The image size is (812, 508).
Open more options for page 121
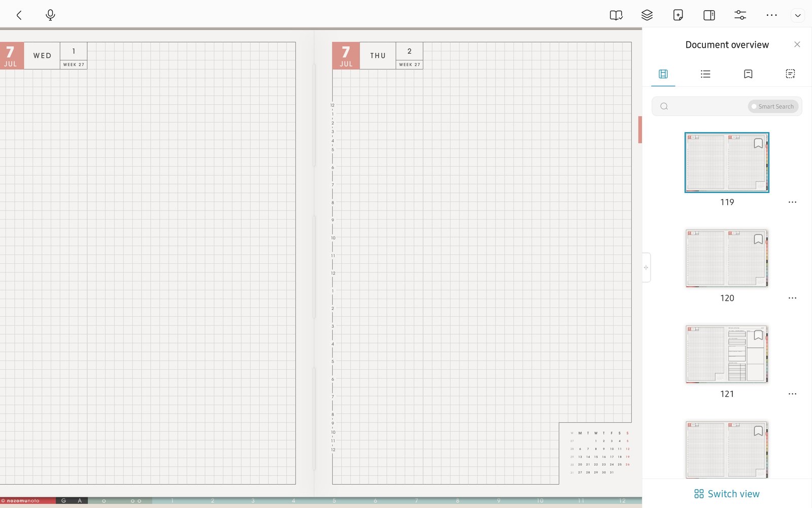pyautogui.click(x=792, y=394)
